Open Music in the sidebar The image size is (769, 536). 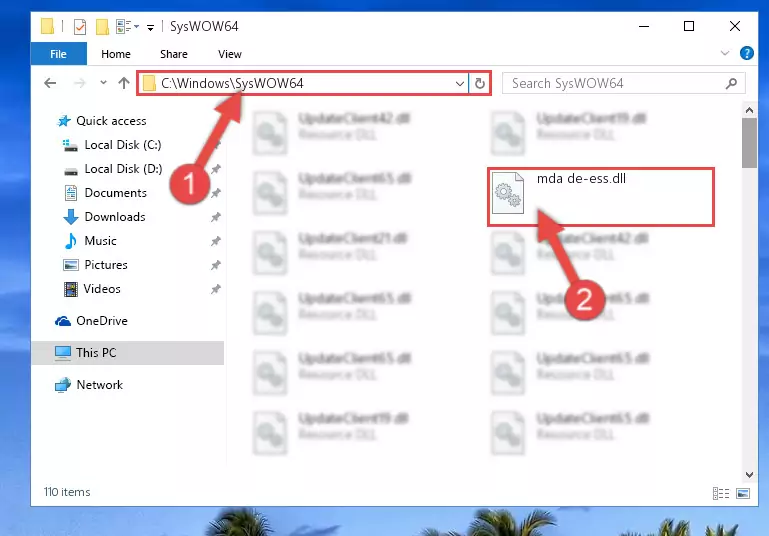coord(100,241)
